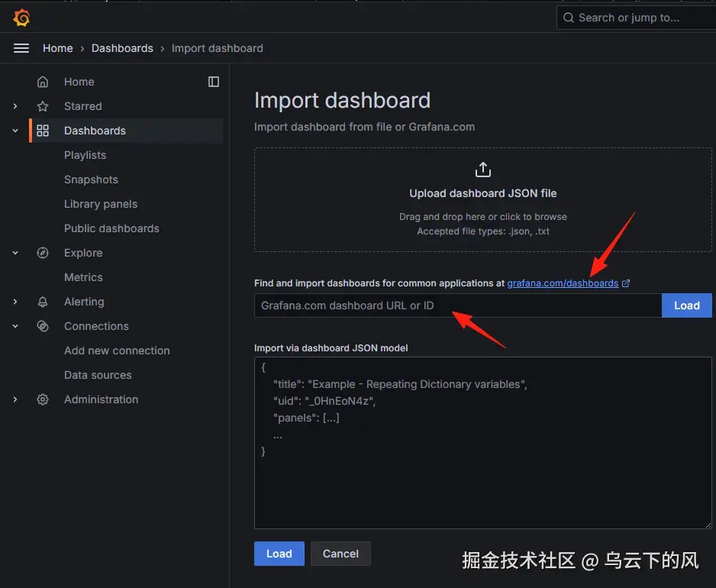Viewport: 716px width, 588px height.
Task: Click the bottom Load button under JSON model
Action: tap(279, 554)
